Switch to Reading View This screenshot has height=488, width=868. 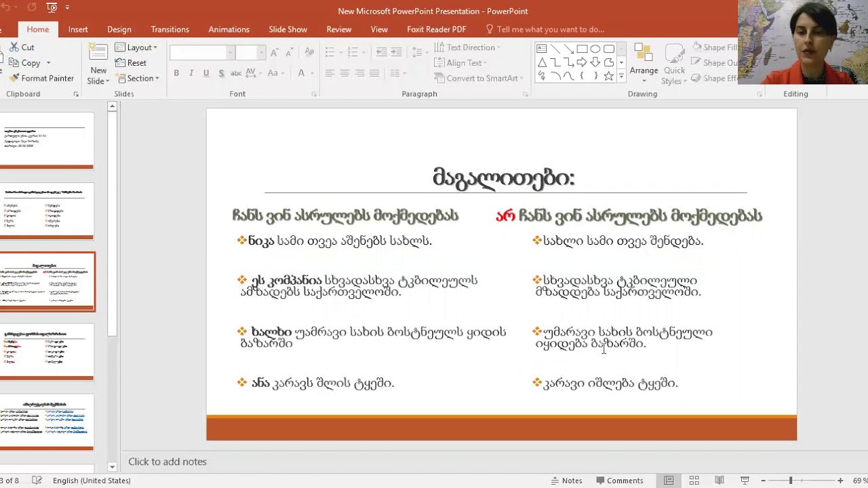click(x=719, y=481)
